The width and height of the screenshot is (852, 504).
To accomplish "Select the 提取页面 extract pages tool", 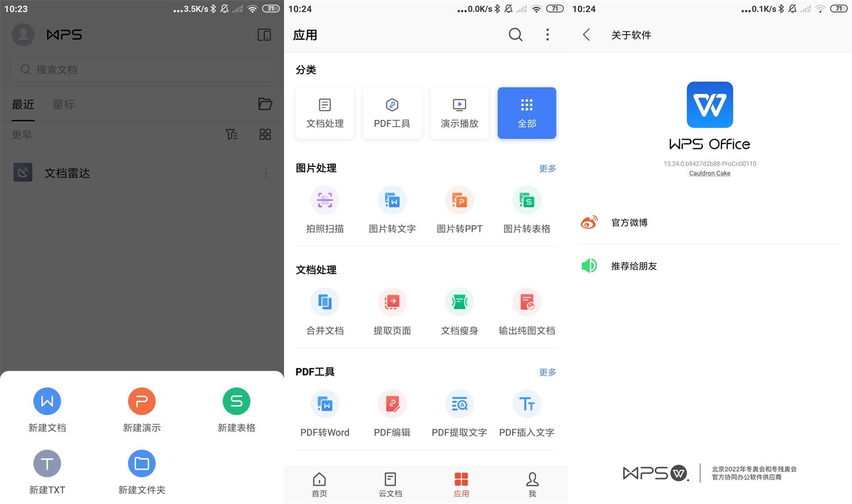I will [392, 311].
